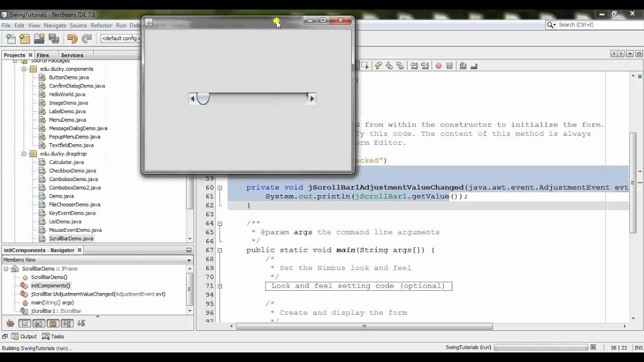Open the File menu
The width and height of the screenshot is (644, 362).
pyautogui.click(x=6, y=25)
